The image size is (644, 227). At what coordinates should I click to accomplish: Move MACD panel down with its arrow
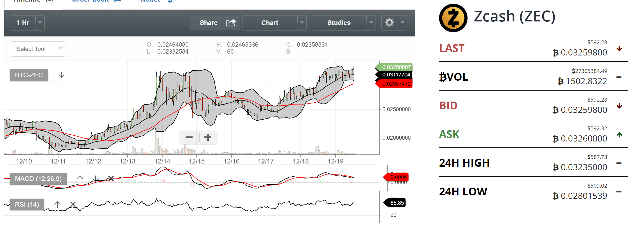95,179
